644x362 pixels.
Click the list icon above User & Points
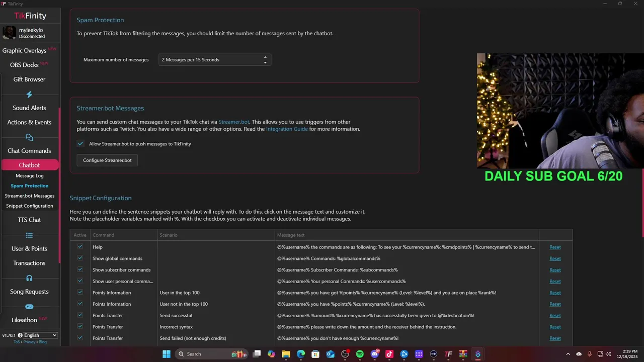tap(29, 235)
